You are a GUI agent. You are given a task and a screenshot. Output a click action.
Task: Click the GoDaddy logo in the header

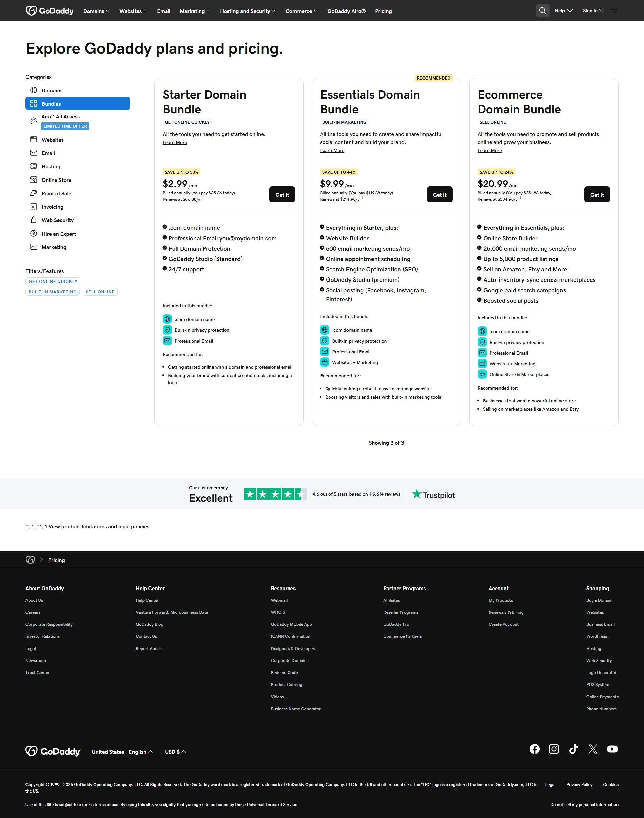(49, 11)
